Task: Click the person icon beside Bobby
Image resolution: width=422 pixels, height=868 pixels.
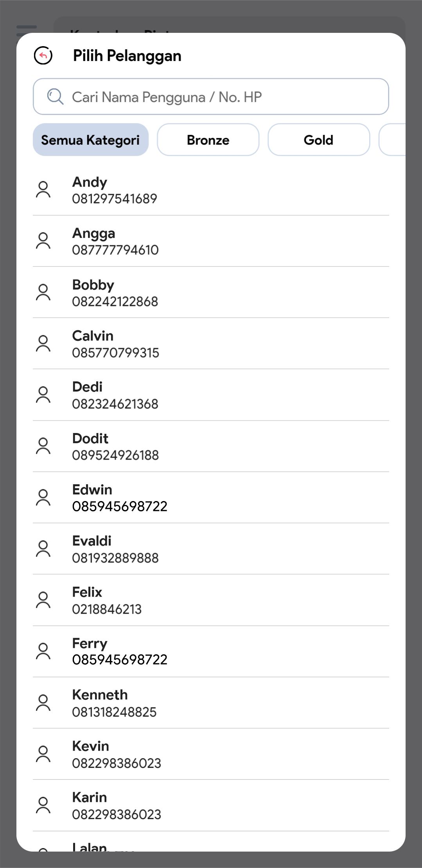Action: [x=43, y=292]
